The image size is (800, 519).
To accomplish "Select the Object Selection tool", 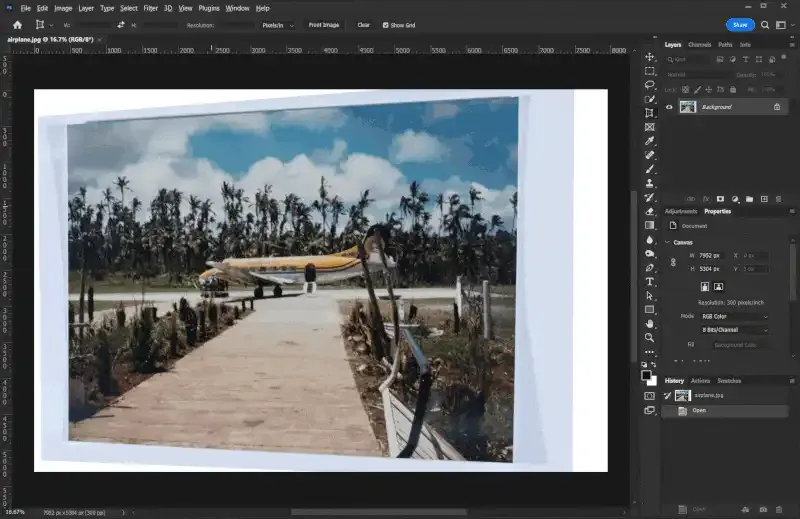I will (x=649, y=99).
